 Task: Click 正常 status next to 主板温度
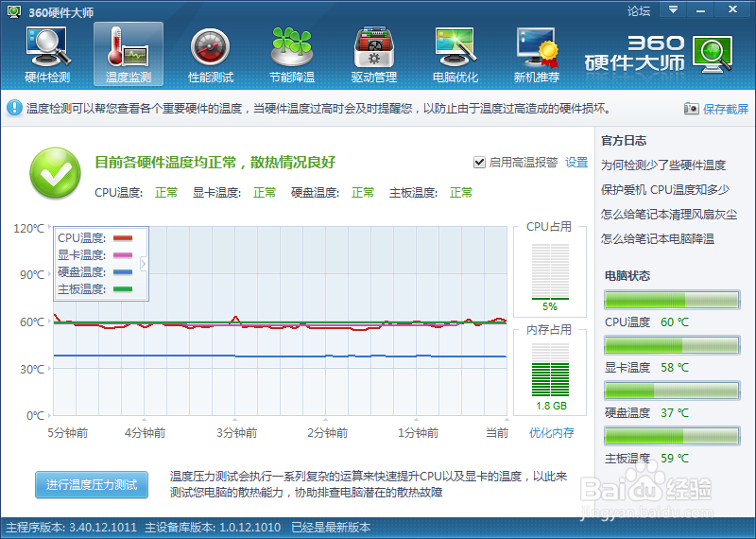pyautogui.click(x=461, y=193)
